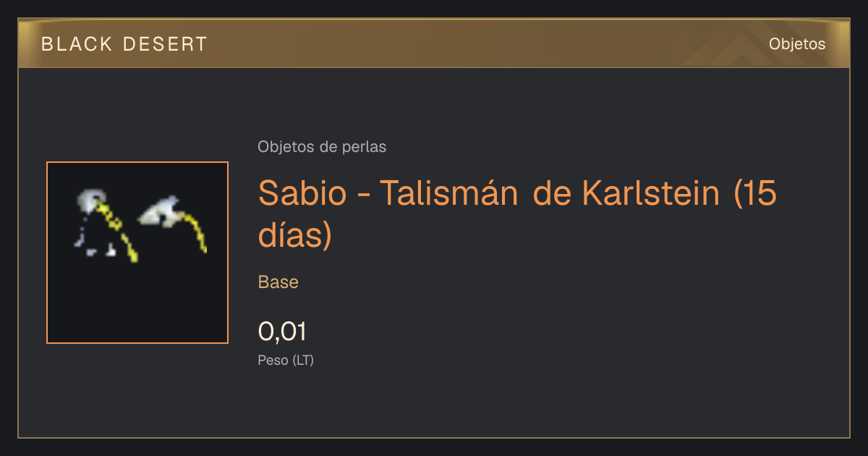Click the "(15" text at the title's end
Viewport: 868px width, 456px height.
point(755,194)
